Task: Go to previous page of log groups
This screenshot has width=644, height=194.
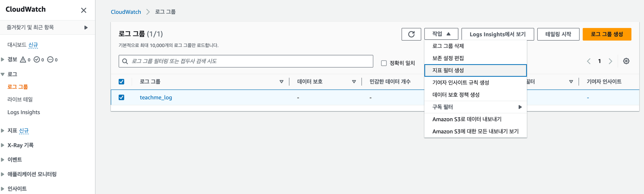Action: point(589,61)
